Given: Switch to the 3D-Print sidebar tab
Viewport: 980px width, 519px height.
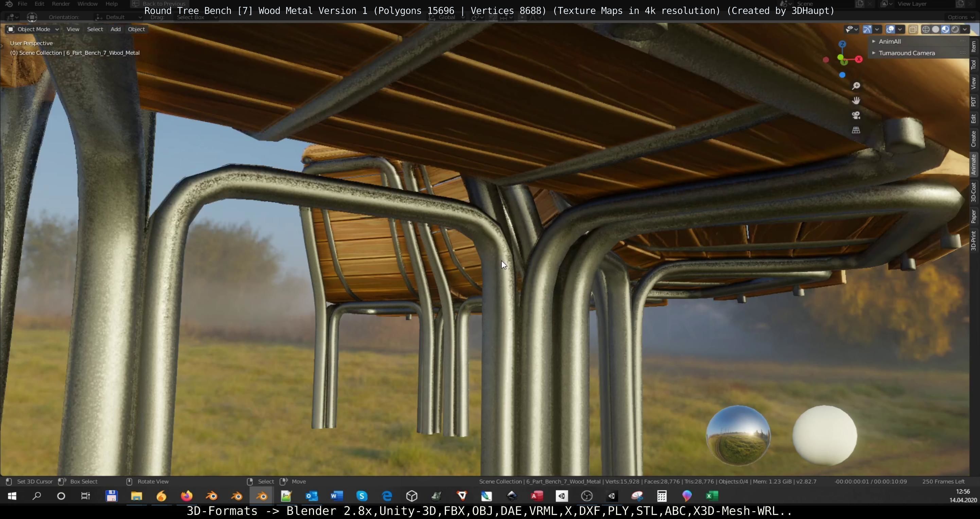Looking at the screenshot, I should click(973, 241).
